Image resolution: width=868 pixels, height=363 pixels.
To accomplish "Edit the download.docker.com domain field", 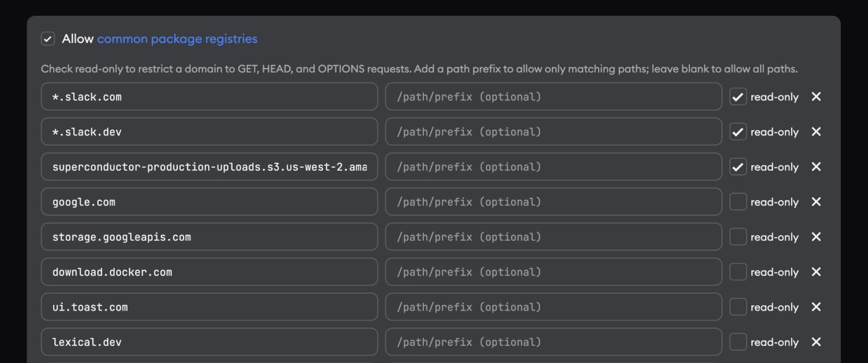I will tap(209, 272).
